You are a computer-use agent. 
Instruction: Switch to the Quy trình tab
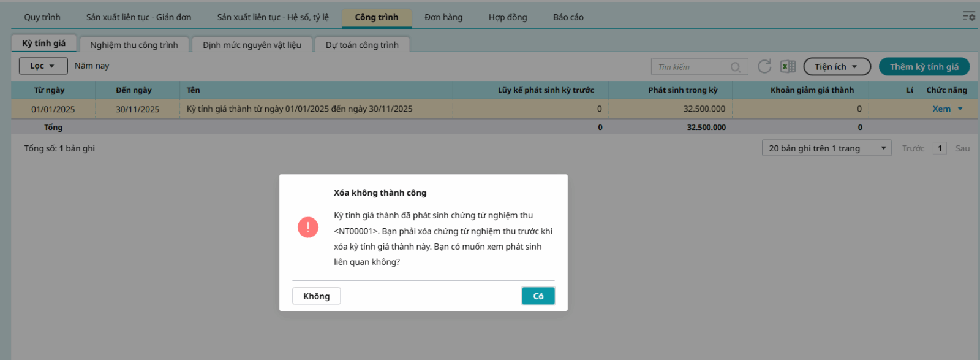pos(42,17)
